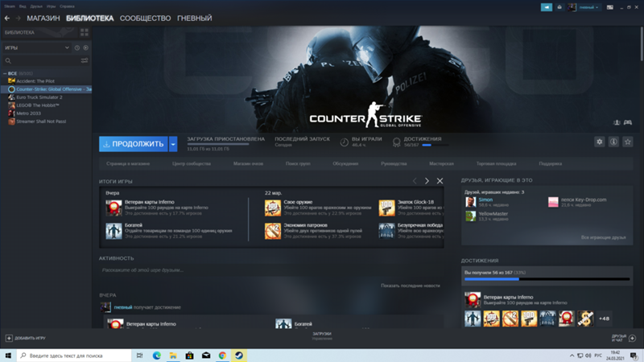Image resolution: width=644 pixels, height=362 pixels.
Task: Switch to Big Picture mode icon
Action: [610, 7]
